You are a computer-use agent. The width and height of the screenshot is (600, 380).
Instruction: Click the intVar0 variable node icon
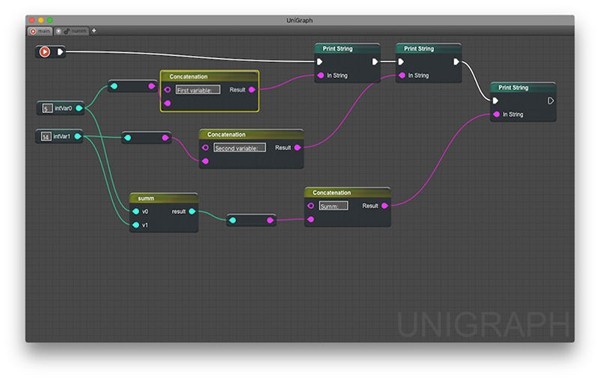(47, 108)
